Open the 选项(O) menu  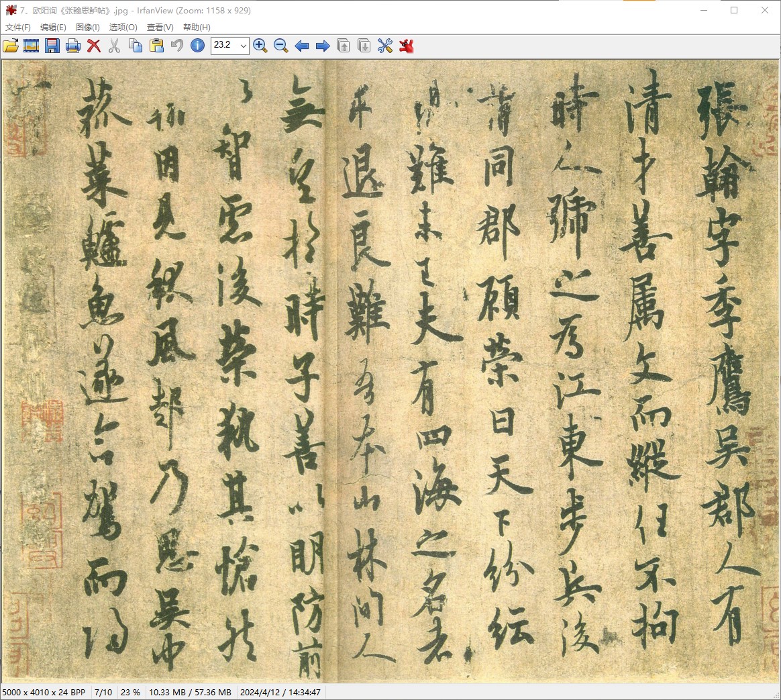[x=123, y=28]
